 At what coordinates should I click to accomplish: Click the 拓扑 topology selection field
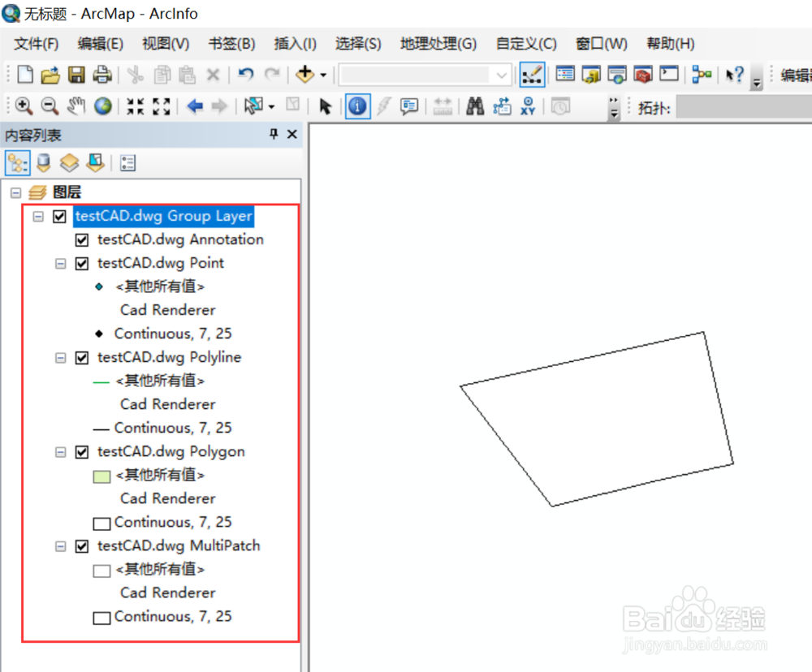[x=744, y=107]
